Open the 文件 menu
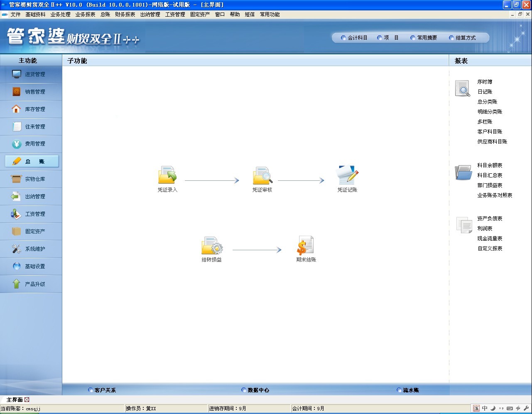 [x=15, y=15]
